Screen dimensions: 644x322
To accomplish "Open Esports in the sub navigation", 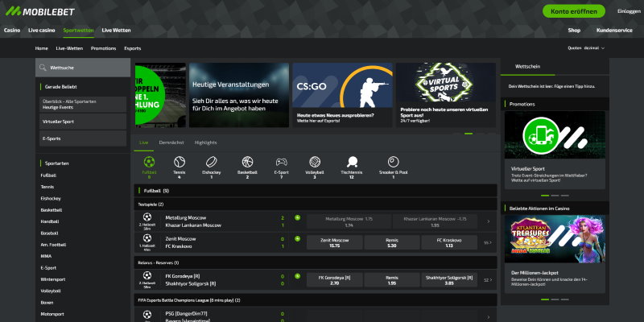I will point(133,48).
